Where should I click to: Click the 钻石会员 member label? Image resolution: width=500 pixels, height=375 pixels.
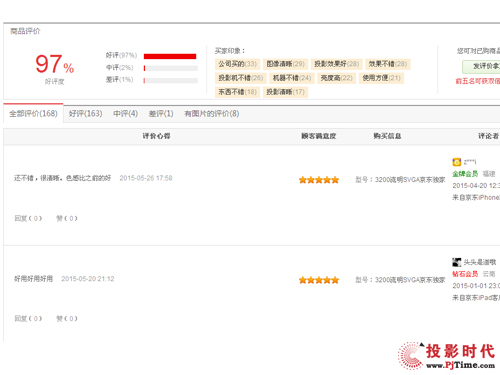[x=465, y=274]
